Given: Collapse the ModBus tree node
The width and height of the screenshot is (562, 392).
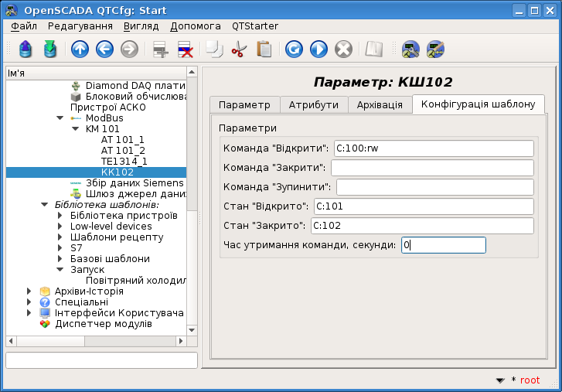Looking at the screenshot, I should (60, 118).
